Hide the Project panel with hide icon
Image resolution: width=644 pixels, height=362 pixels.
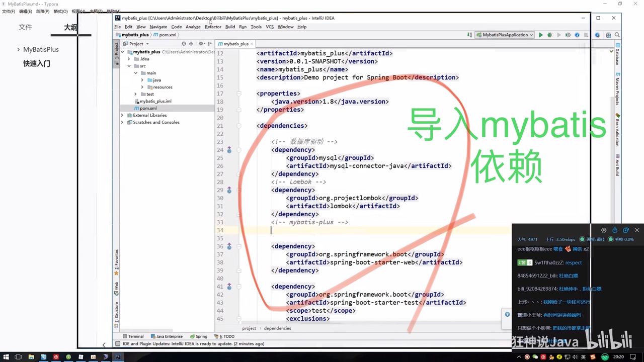click(x=210, y=44)
